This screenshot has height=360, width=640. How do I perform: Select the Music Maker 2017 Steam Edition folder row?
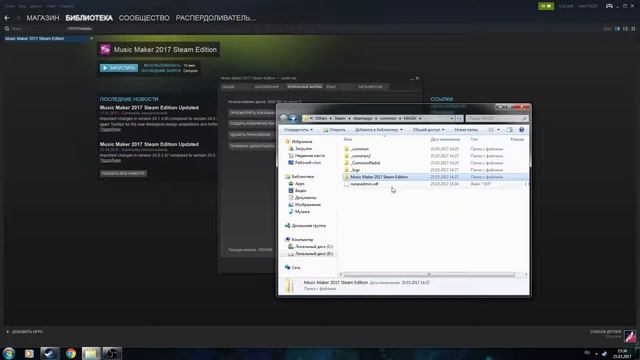[x=435, y=177]
